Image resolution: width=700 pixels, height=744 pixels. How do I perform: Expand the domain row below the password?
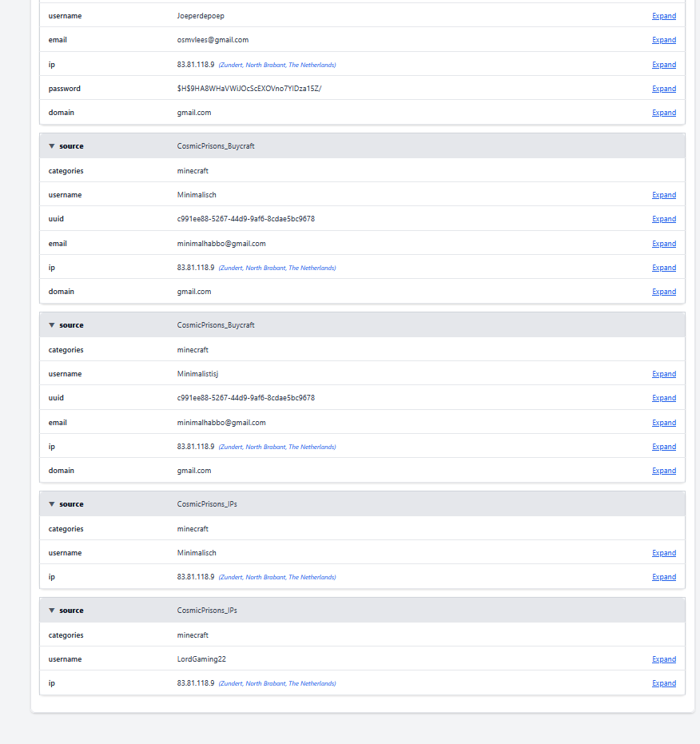[663, 113]
